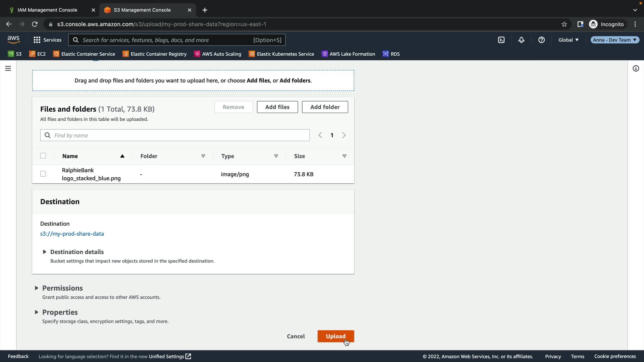
Task: Open the side navigation hamburger menu
Action: pyautogui.click(x=8, y=68)
